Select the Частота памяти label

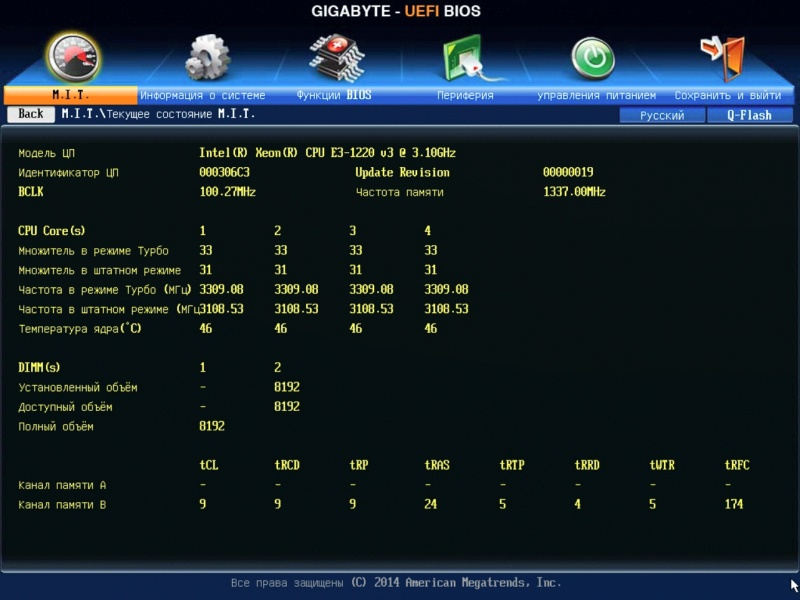399,192
